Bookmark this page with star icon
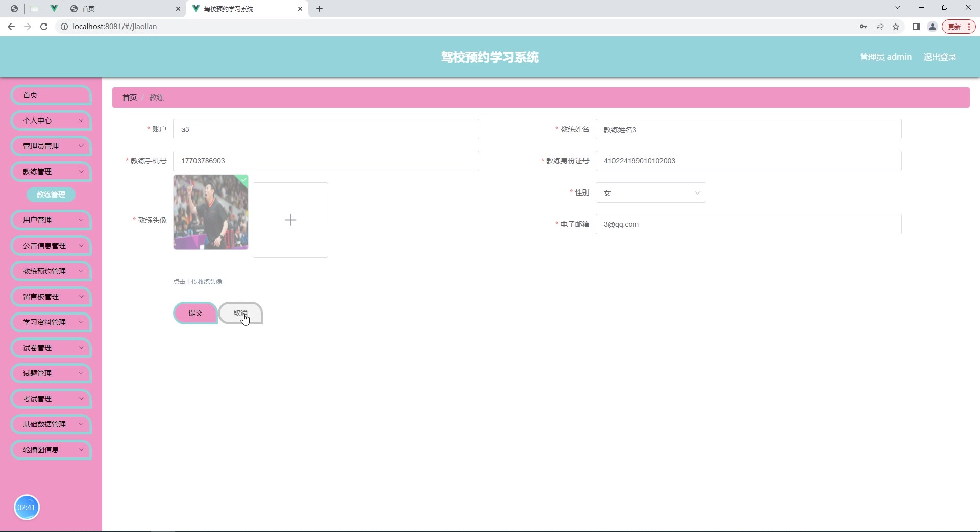Screen dimensions: 980x532 tap(896, 27)
